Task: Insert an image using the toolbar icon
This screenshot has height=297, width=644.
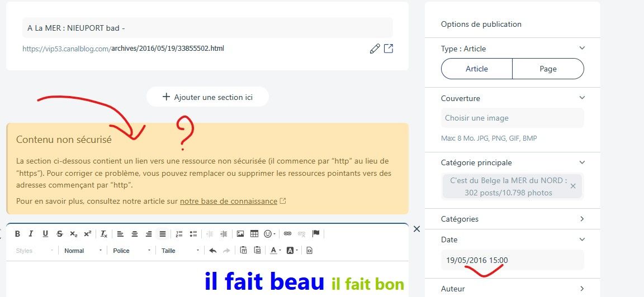Action: [240, 234]
